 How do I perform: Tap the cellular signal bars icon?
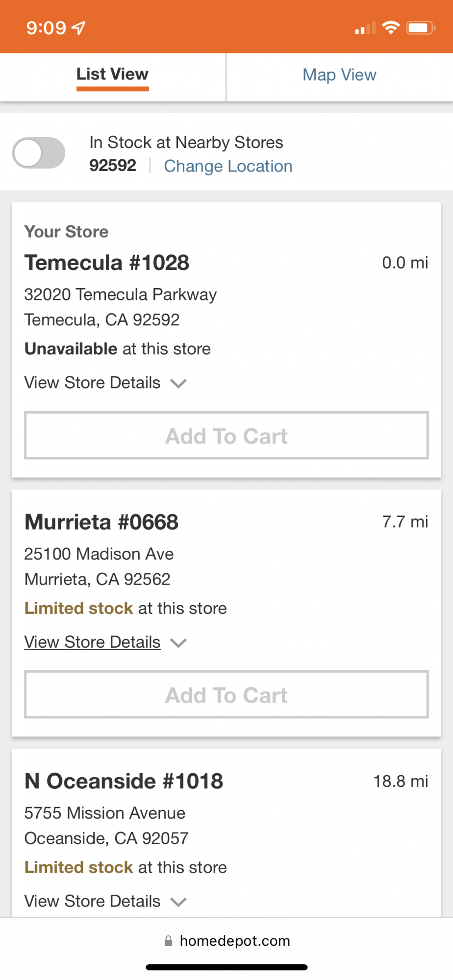(365, 28)
